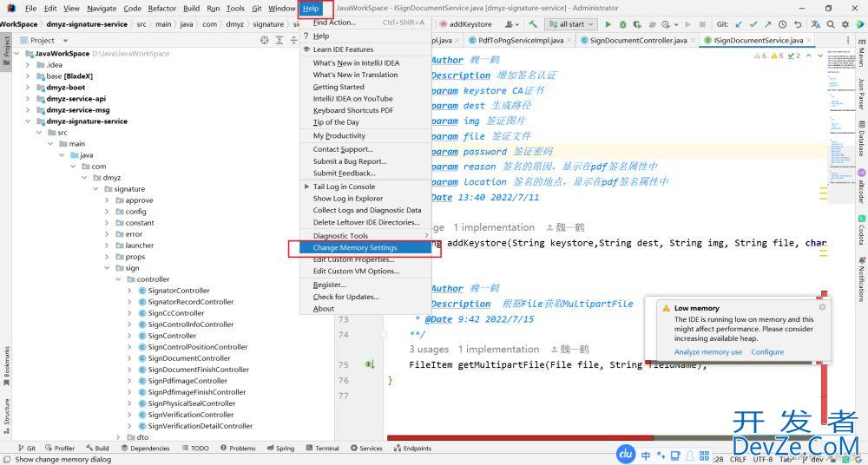Open the Navigate menu
The width and height of the screenshot is (868, 465).
click(102, 9)
